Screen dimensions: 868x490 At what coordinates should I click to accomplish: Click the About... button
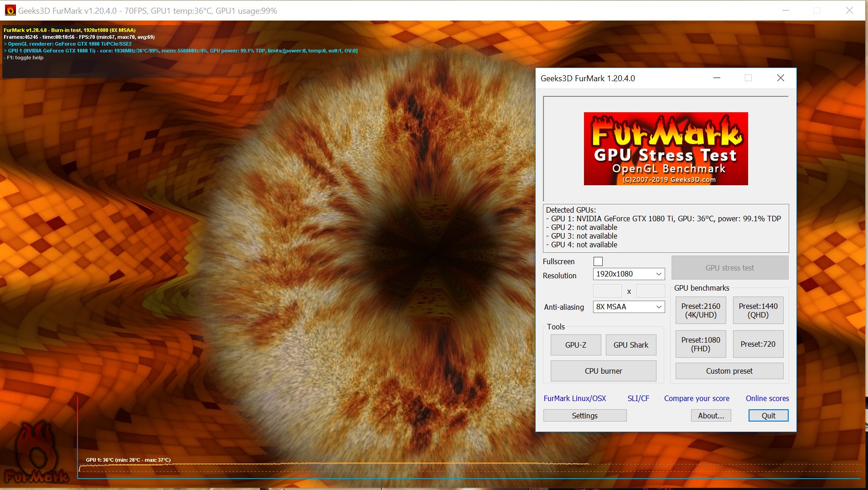(711, 416)
